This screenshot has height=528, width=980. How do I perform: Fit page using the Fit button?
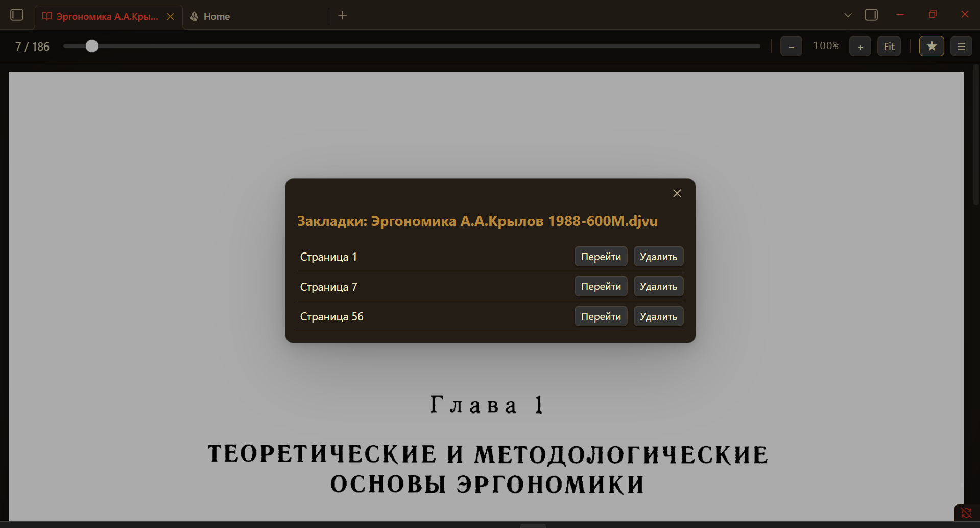click(x=889, y=47)
